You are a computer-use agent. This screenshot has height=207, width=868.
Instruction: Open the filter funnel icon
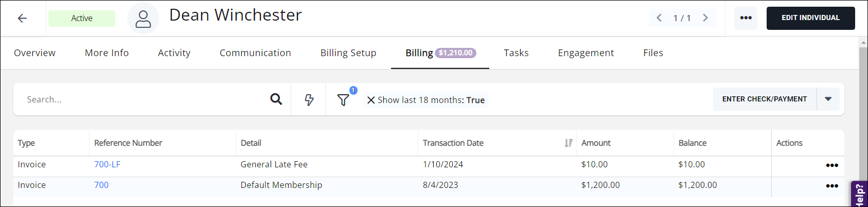[x=343, y=100]
